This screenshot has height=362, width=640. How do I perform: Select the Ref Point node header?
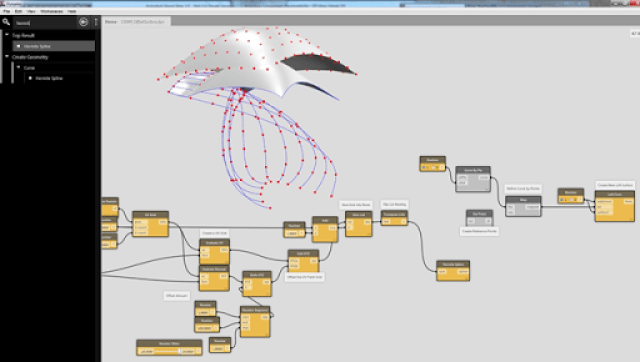479,214
